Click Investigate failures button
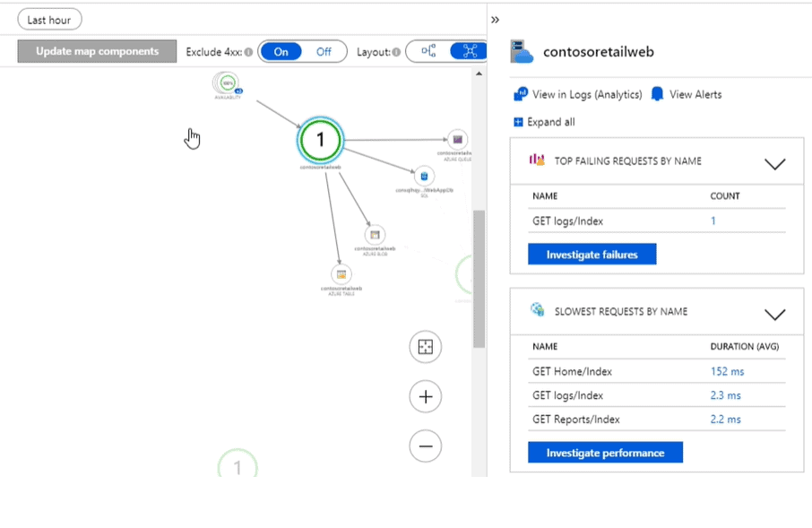This screenshot has height=528, width=812. pyautogui.click(x=592, y=255)
